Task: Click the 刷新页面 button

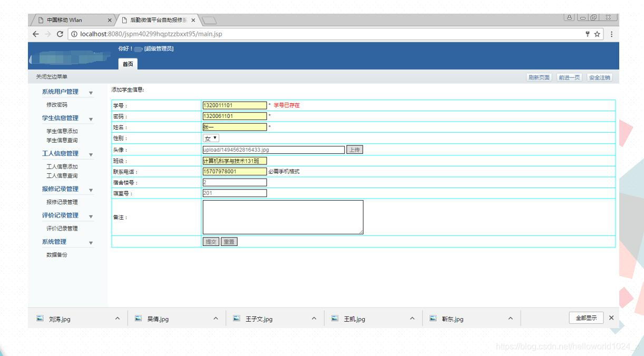Action: [539, 77]
